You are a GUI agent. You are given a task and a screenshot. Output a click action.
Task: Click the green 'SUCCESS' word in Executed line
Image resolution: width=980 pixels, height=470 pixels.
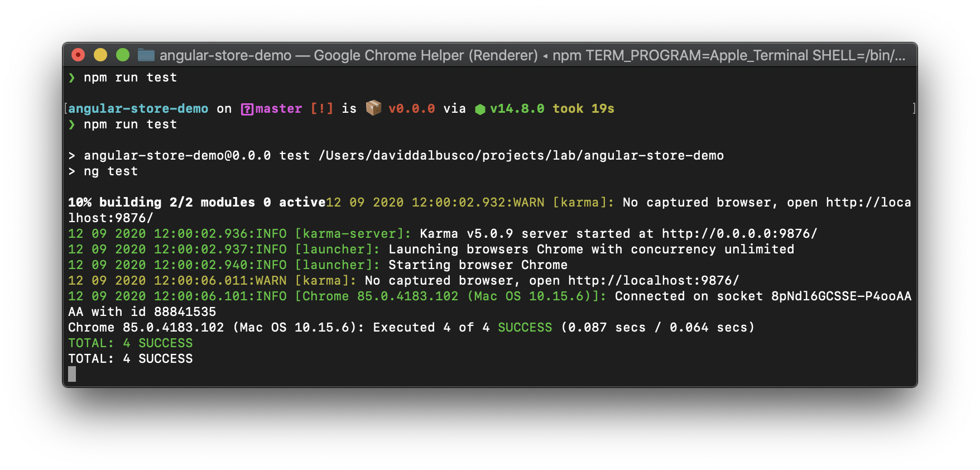(525, 328)
